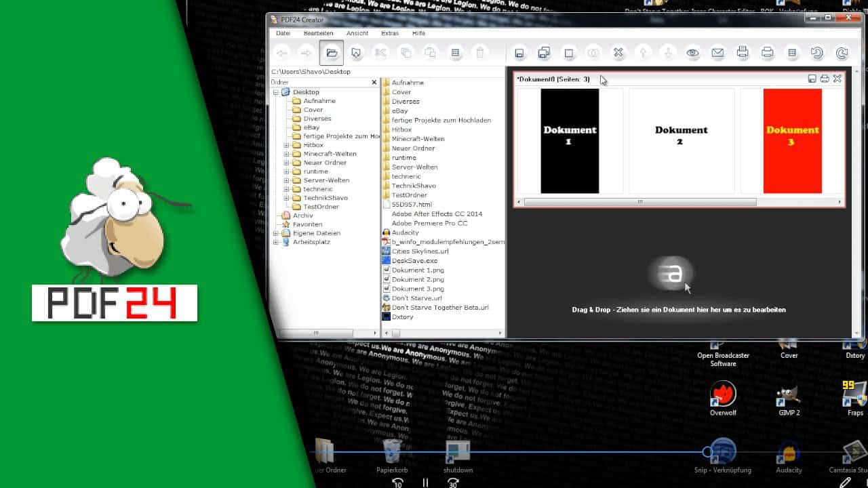Click the Papierkorb desktop icon
Screen dimensions: 868x488
[391, 457]
